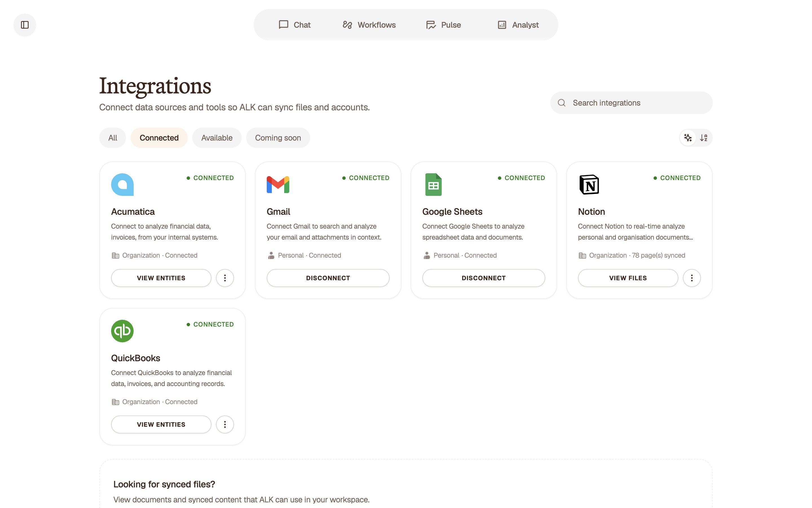Click the Acumatica card title
The height and width of the screenshot is (508, 812).
point(133,212)
